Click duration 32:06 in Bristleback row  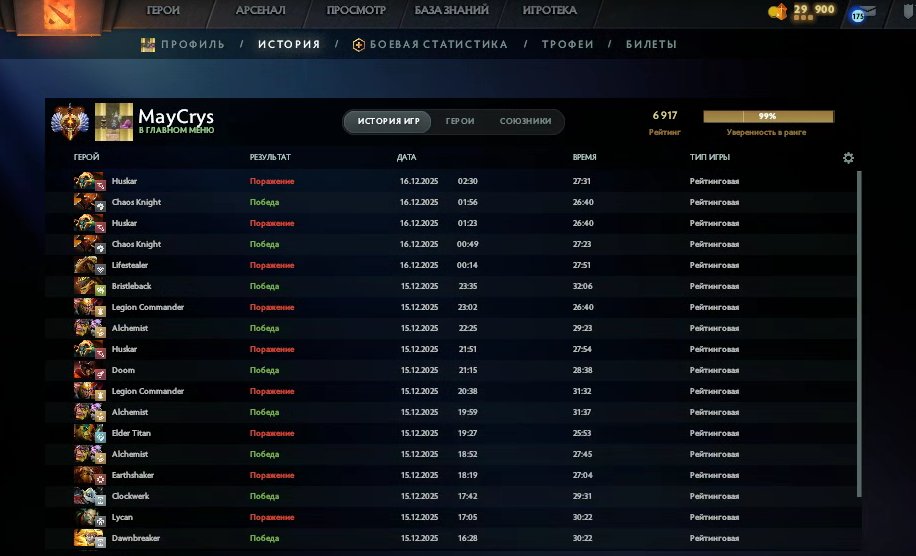(582, 286)
